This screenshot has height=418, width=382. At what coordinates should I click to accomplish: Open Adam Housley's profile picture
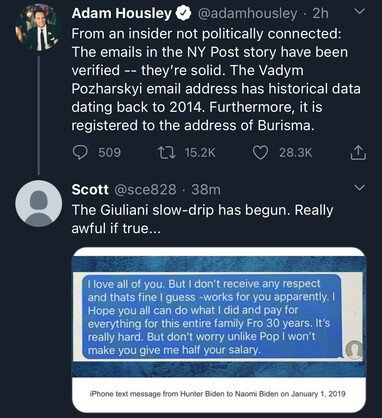[x=38, y=28]
